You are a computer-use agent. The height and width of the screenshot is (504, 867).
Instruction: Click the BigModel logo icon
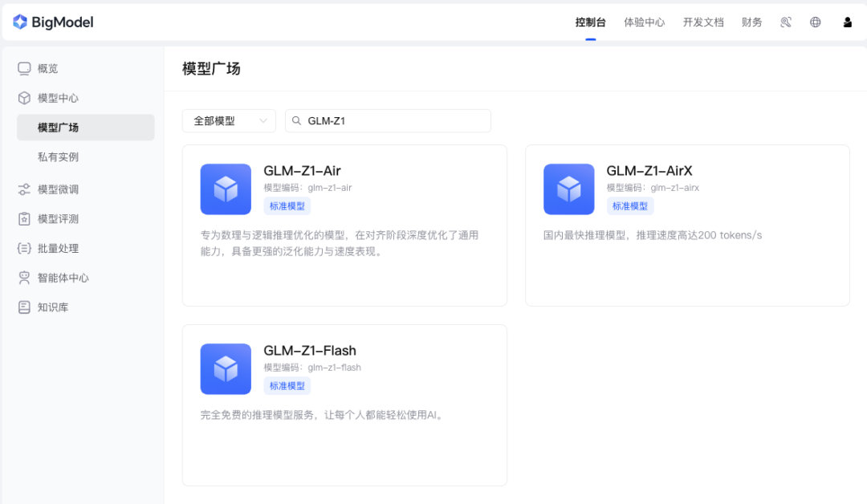click(20, 22)
